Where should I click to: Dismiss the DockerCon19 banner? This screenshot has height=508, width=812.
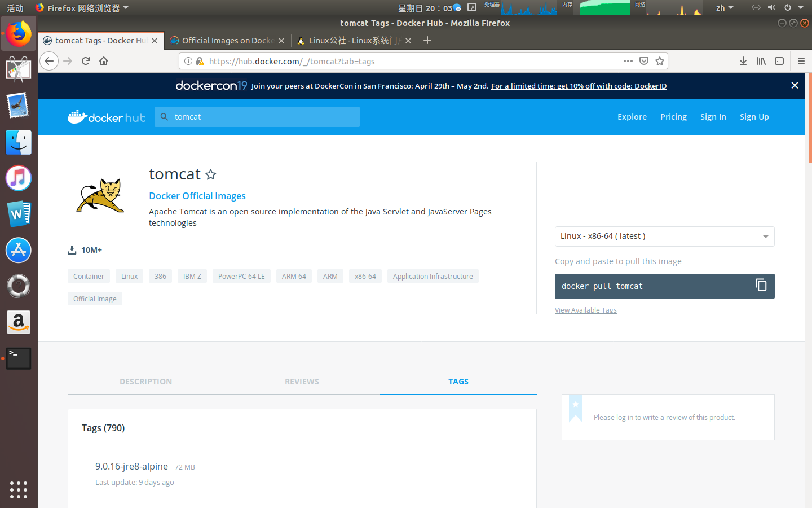tap(795, 85)
